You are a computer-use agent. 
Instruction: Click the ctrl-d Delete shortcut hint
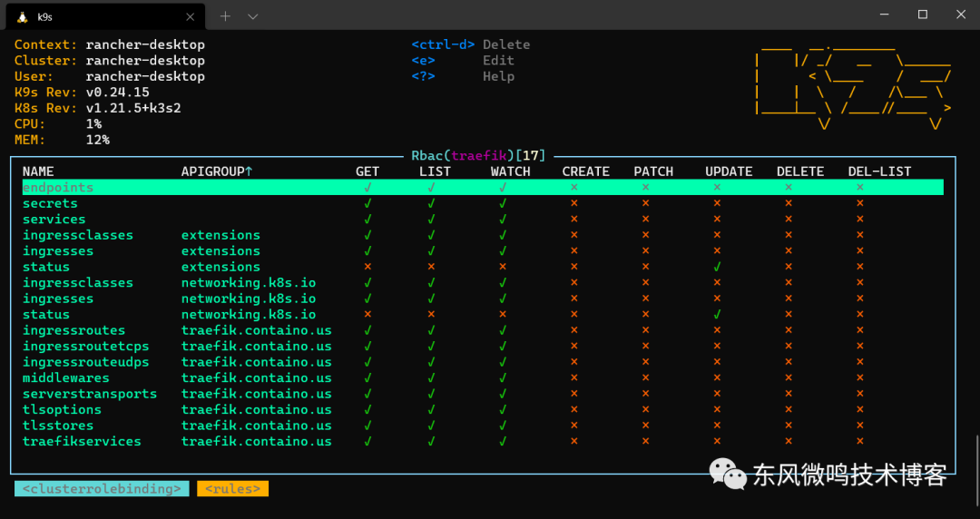471,44
